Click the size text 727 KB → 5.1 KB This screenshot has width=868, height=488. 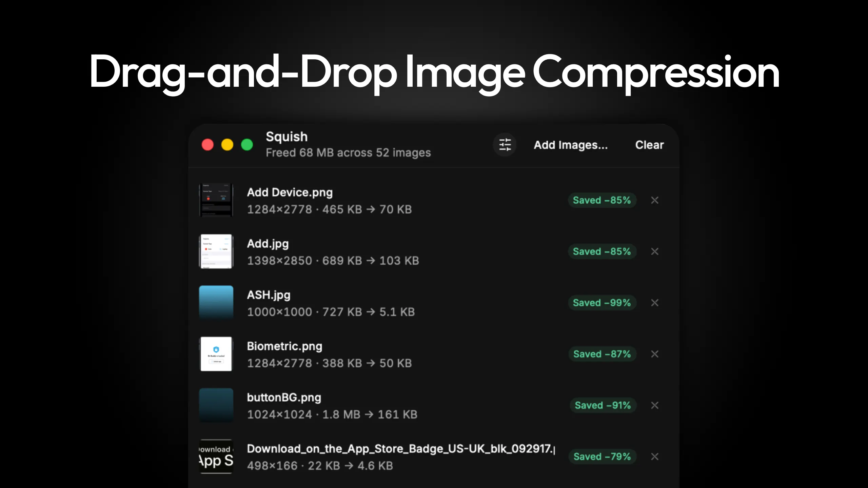pos(369,312)
